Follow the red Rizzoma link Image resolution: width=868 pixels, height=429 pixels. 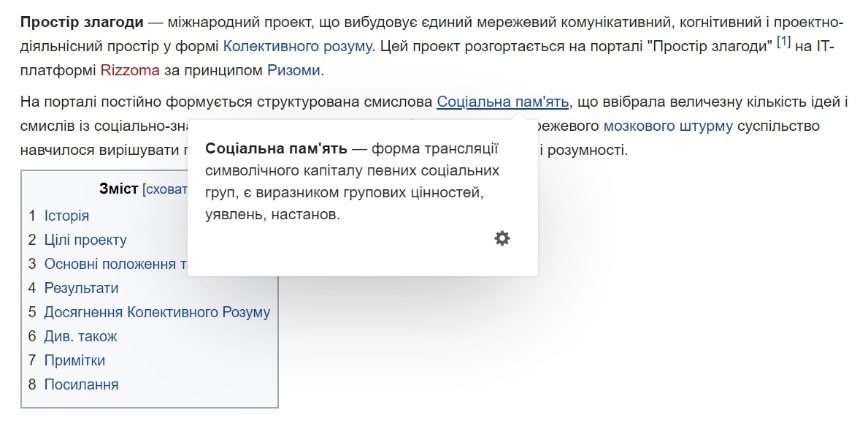point(129,71)
